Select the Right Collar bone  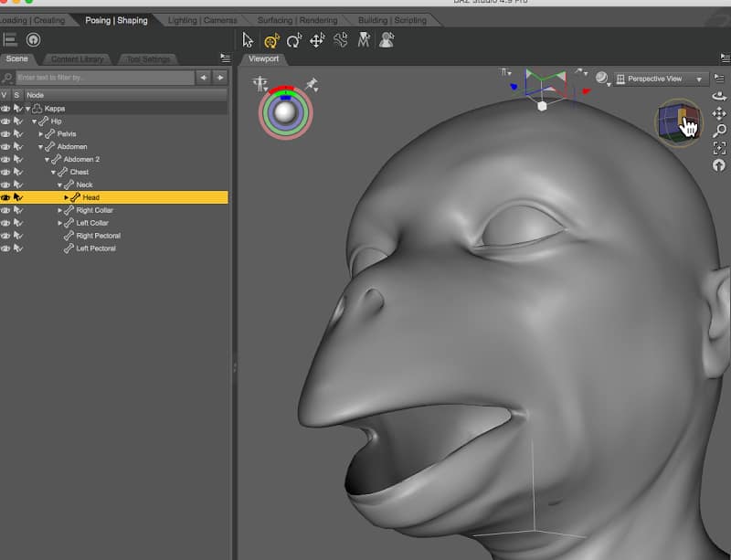[x=94, y=210]
